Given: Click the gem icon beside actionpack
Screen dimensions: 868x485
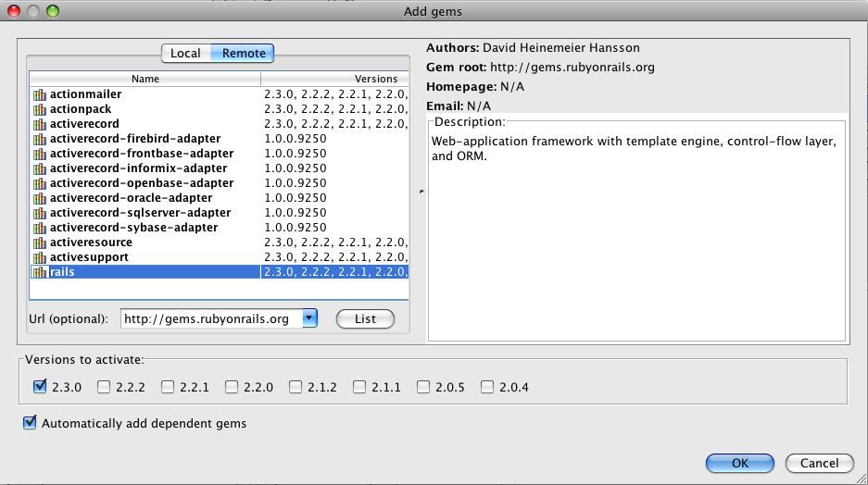Looking at the screenshot, I should [39, 109].
